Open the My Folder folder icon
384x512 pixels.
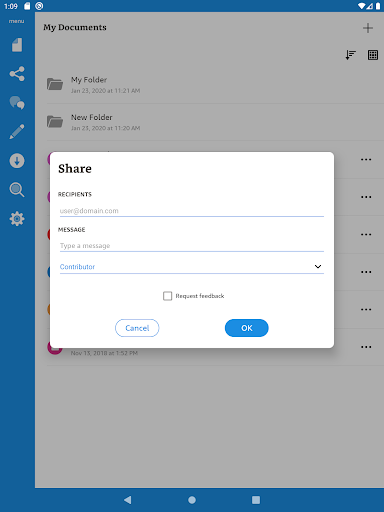point(55,84)
